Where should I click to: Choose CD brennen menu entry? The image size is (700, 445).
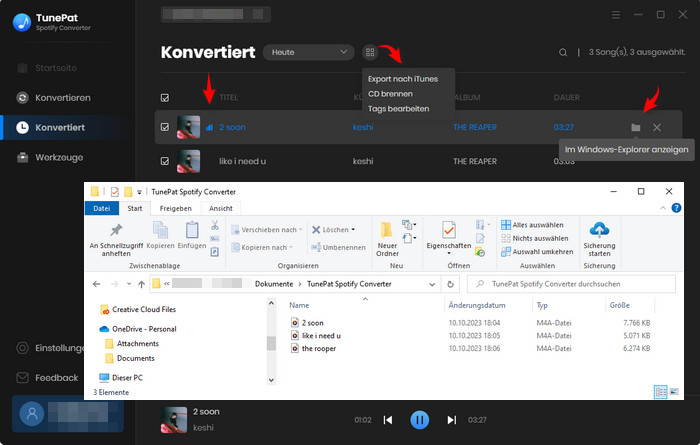tap(390, 94)
